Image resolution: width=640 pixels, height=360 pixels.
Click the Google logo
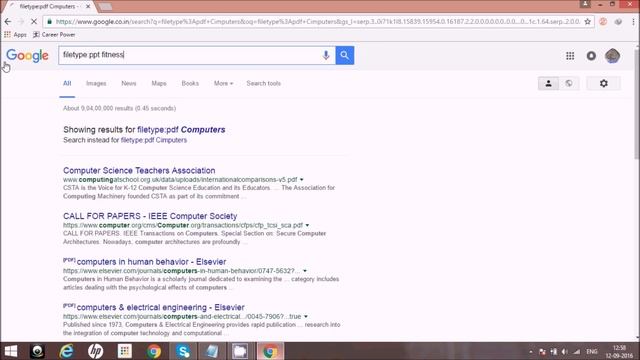click(x=27, y=56)
